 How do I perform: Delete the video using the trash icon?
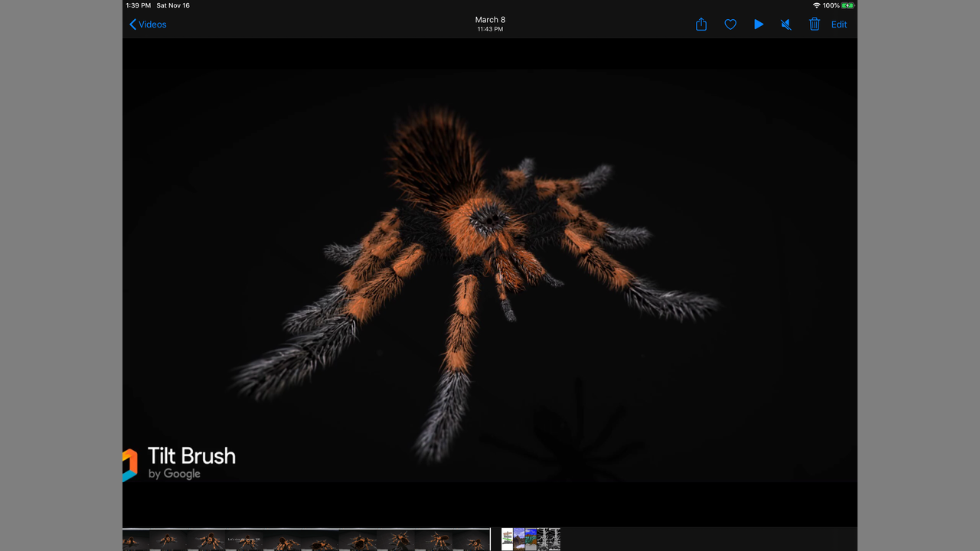[815, 24]
